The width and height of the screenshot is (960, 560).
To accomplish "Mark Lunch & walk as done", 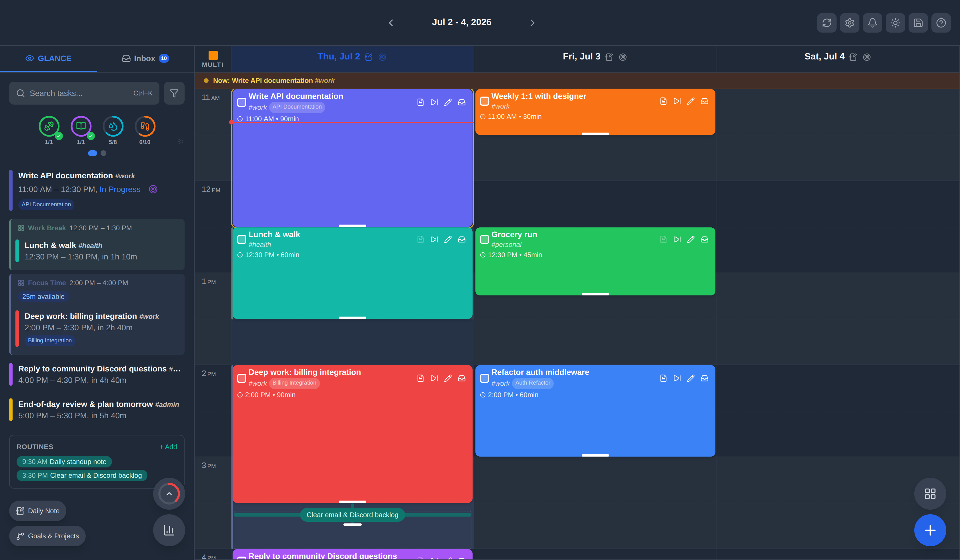I will pos(241,239).
